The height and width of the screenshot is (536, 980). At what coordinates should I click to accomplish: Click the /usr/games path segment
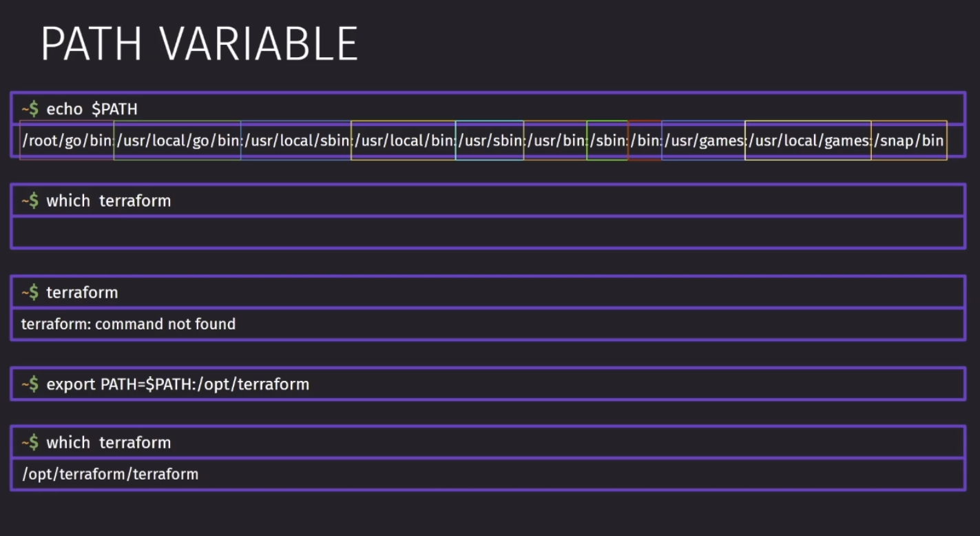coord(704,141)
